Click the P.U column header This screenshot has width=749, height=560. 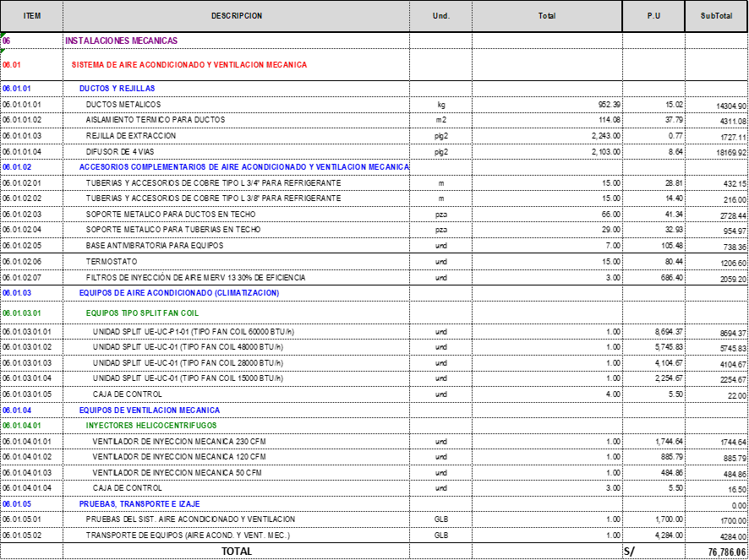pyautogui.click(x=653, y=16)
